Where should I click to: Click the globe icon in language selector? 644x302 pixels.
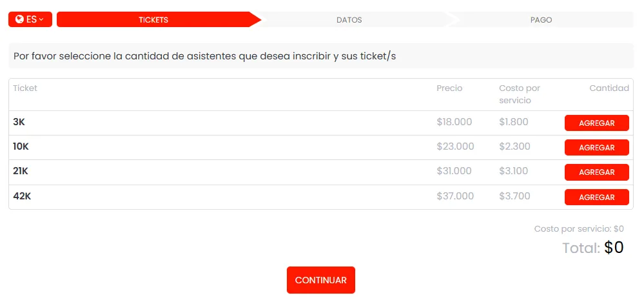point(19,19)
